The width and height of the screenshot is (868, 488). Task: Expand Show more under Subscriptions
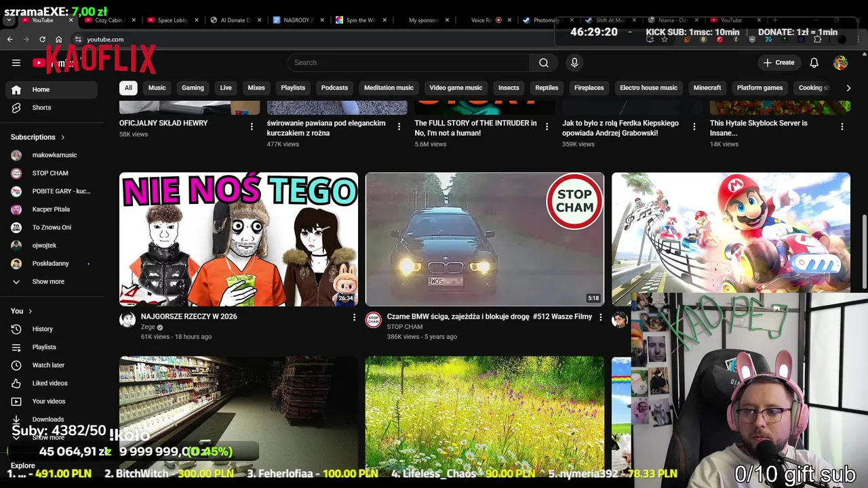[x=52, y=281]
